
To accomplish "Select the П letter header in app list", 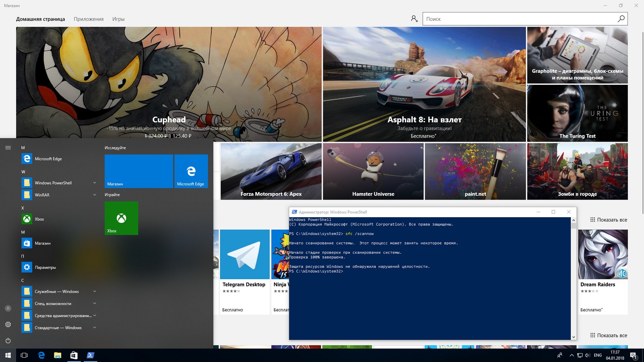I will (23, 256).
